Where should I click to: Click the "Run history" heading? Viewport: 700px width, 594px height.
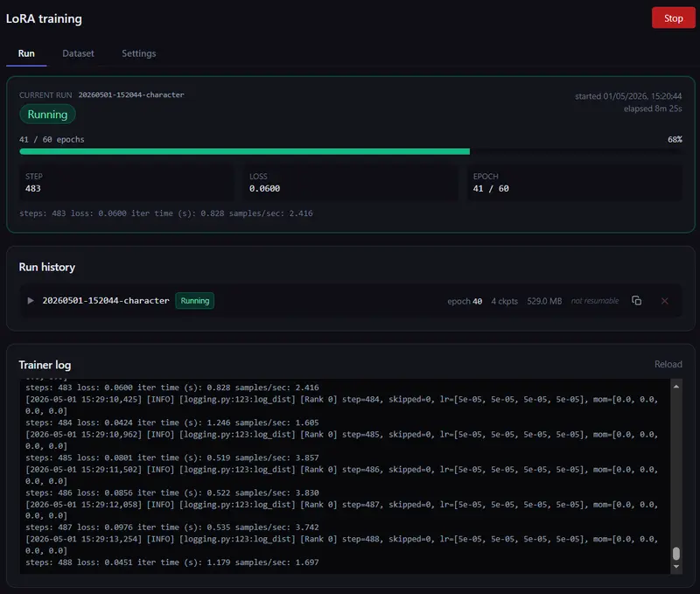(x=47, y=267)
